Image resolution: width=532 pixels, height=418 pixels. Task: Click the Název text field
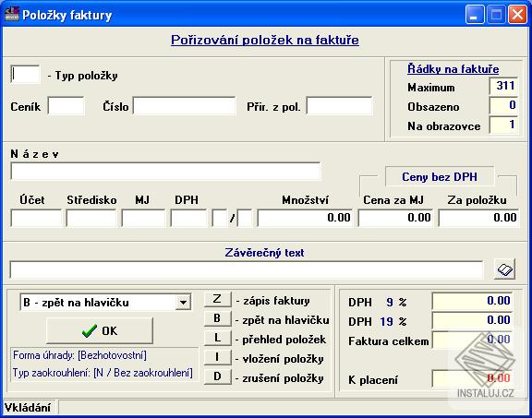tap(165, 172)
